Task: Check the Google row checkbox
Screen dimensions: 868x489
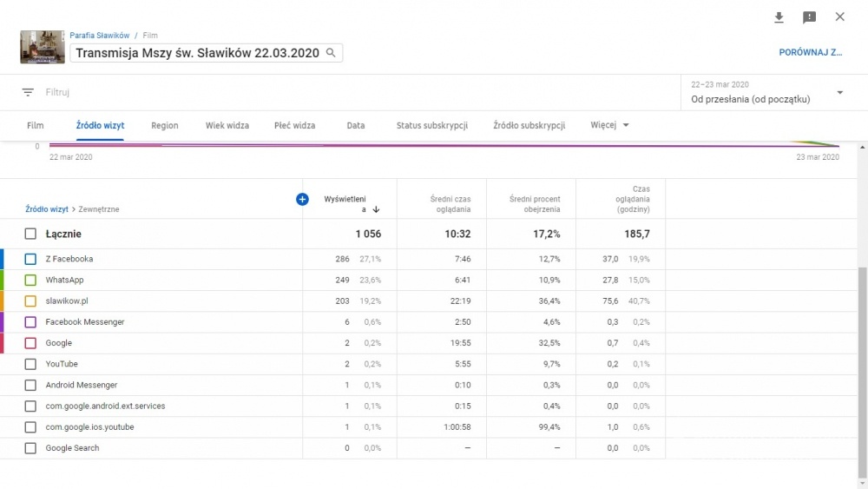Action: pyautogui.click(x=30, y=343)
